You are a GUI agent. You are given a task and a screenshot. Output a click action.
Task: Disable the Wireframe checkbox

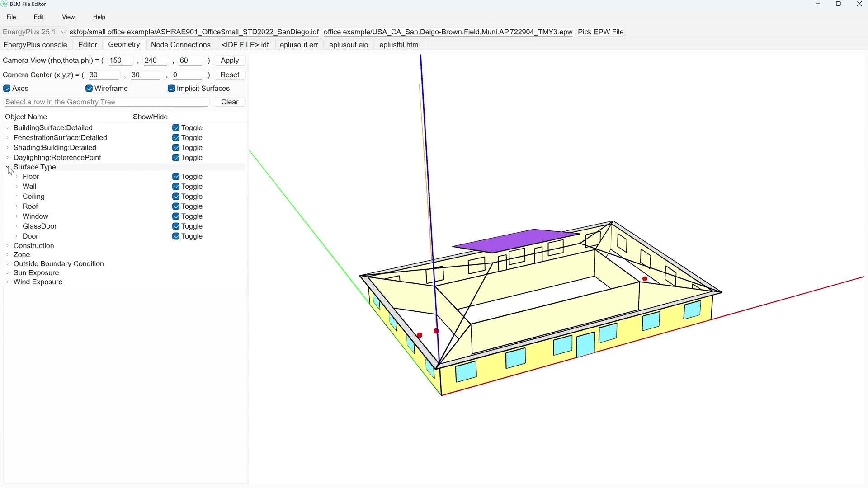[x=89, y=89]
